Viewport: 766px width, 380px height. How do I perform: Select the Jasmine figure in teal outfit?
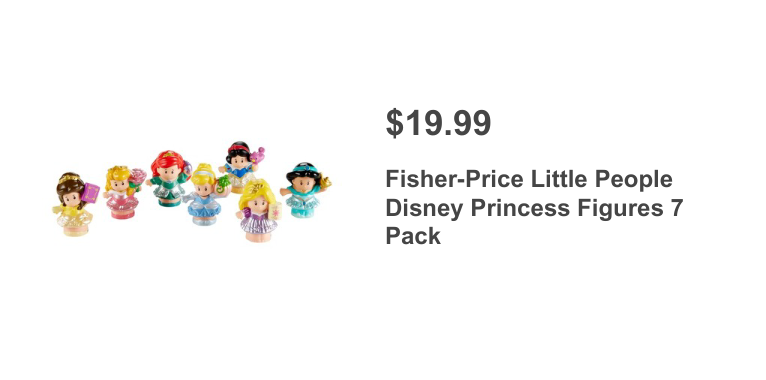[304, 190]
